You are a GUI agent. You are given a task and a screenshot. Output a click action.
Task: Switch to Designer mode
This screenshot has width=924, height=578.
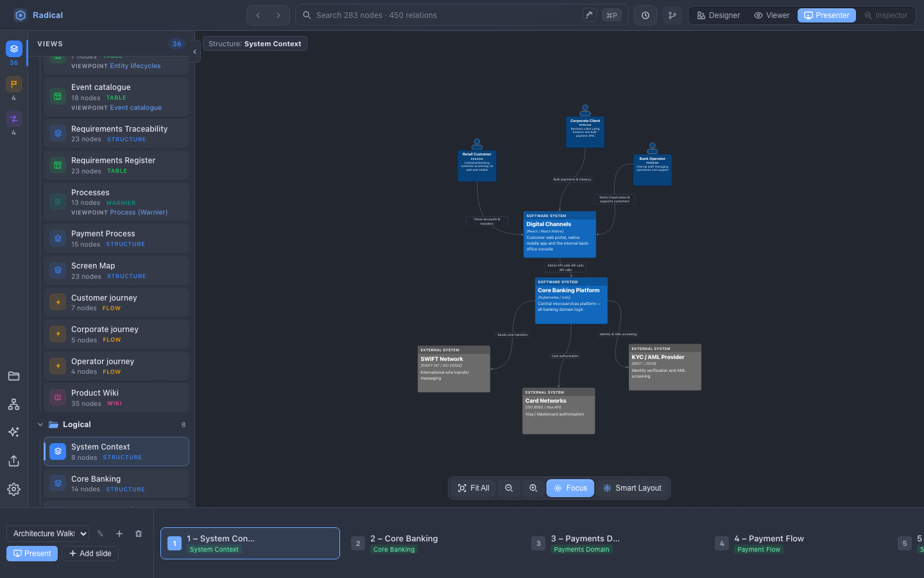(719, 15)
